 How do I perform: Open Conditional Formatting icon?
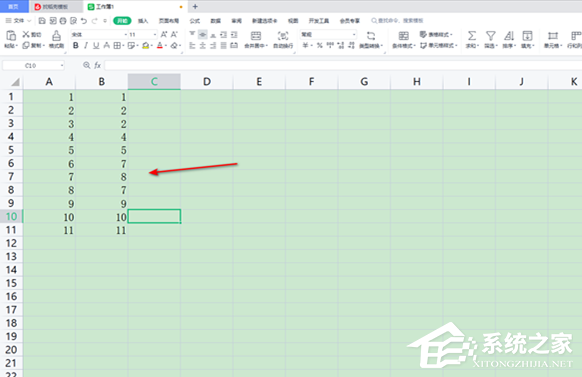[403, 36]
